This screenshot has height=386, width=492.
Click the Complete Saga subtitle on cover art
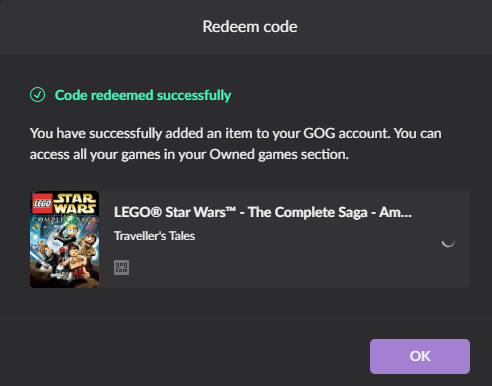[x=65, y=220]
